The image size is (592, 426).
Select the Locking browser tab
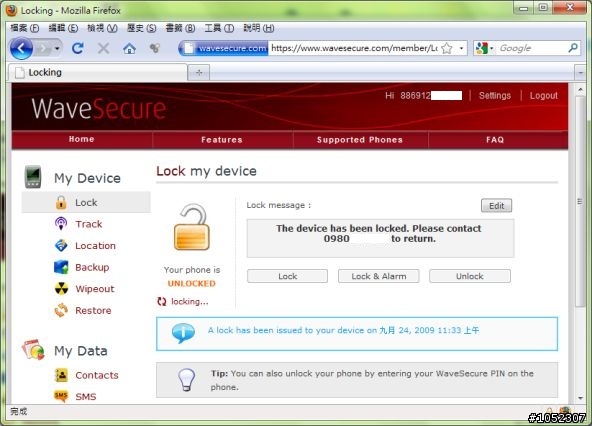point(98,72)
